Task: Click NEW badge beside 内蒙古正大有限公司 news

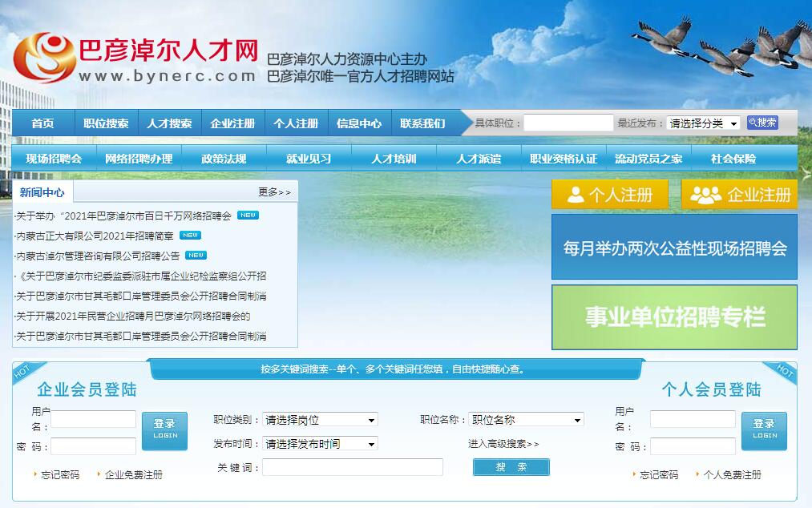Action: click(190, 236)
